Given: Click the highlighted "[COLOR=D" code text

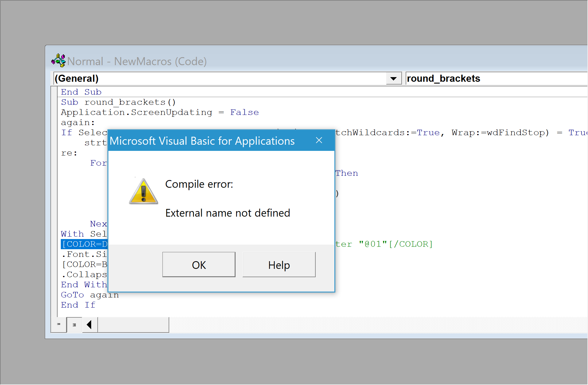Looking at the screenshot, I should 84,244.
